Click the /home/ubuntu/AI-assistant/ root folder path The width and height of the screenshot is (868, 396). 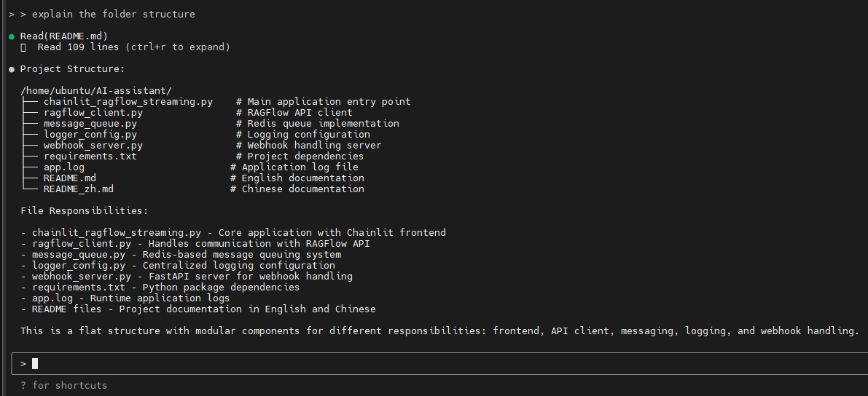coord(95,91)
